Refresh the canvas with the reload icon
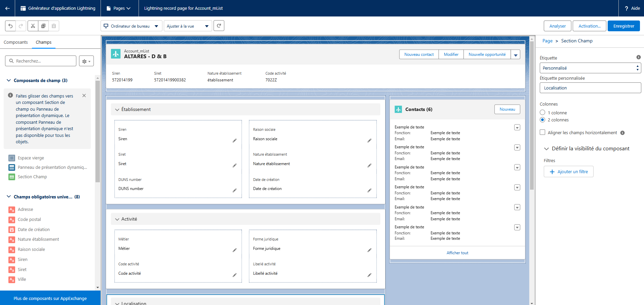 point(219,26)
